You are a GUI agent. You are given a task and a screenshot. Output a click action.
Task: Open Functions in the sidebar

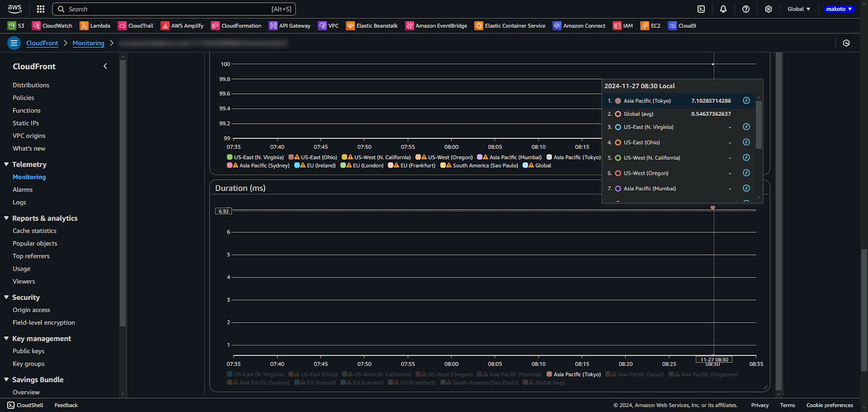coord(26,110)
